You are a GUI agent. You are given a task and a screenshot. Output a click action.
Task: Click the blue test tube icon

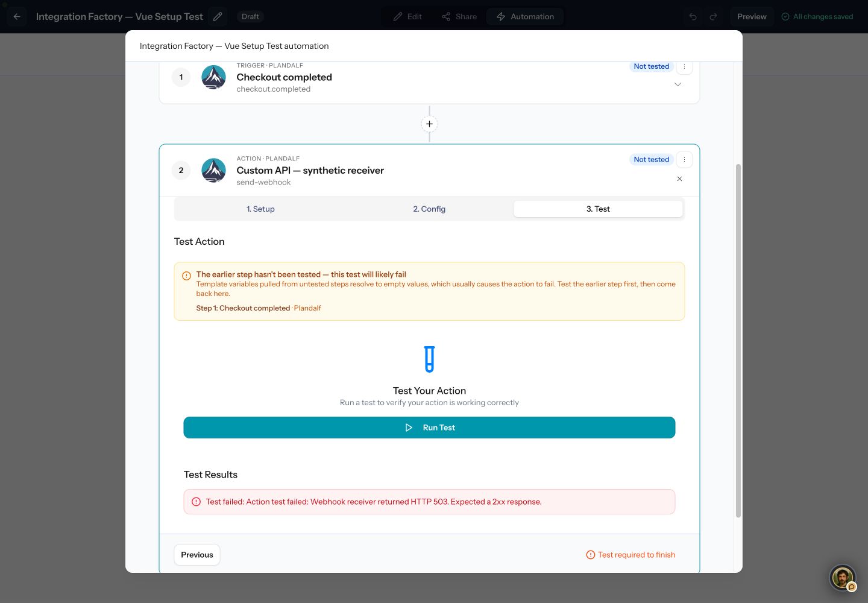(x=429, y=359)
